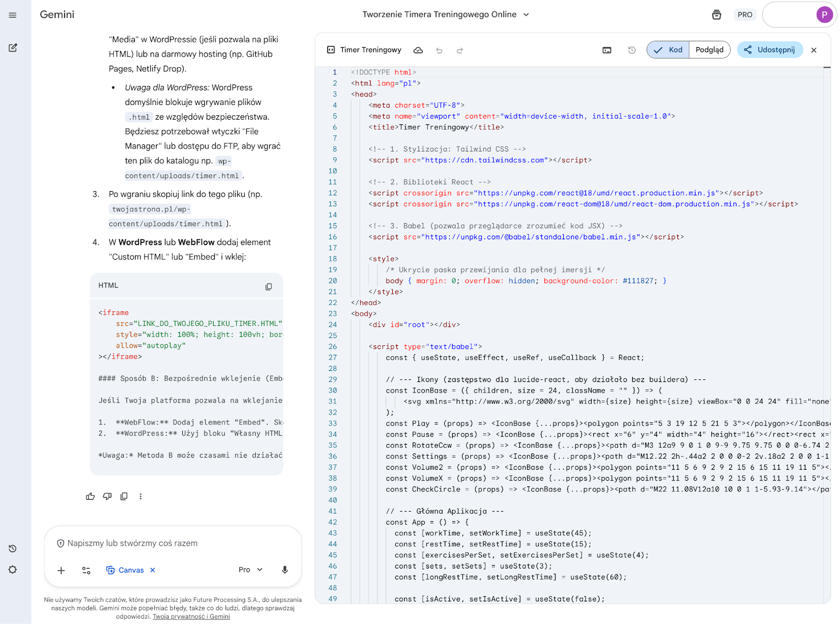Click the const Play icon line
This screenshot has height=624, width=840.
click(608, 424)
